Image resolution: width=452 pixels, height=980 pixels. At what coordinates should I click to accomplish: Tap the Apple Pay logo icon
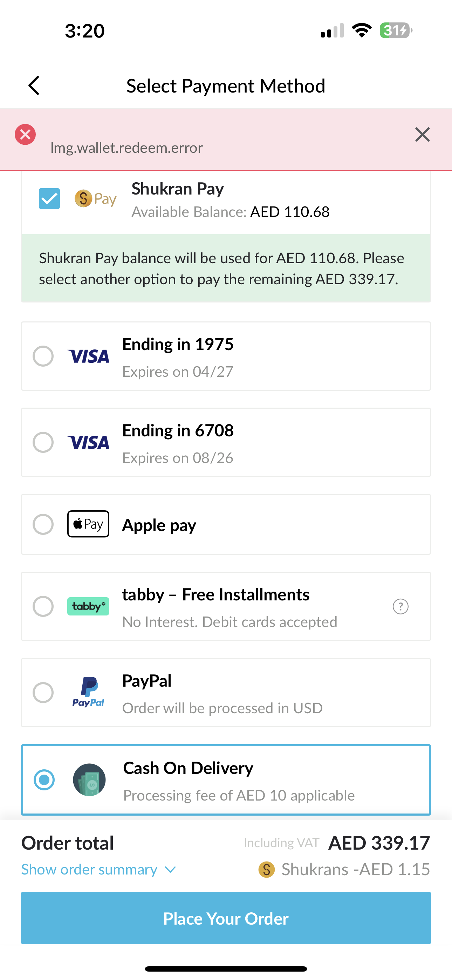pos(88,524)
